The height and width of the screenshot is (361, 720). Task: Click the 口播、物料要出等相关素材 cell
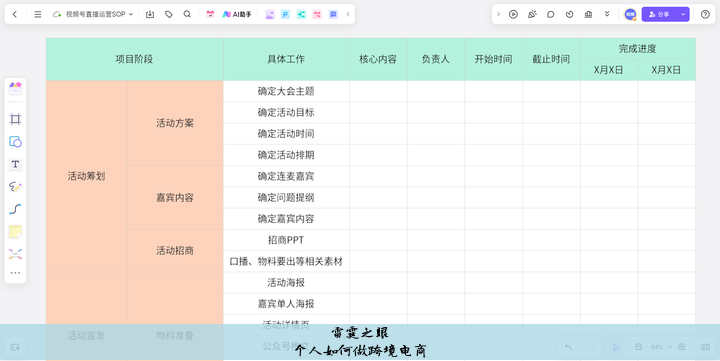tap(286, 261)
